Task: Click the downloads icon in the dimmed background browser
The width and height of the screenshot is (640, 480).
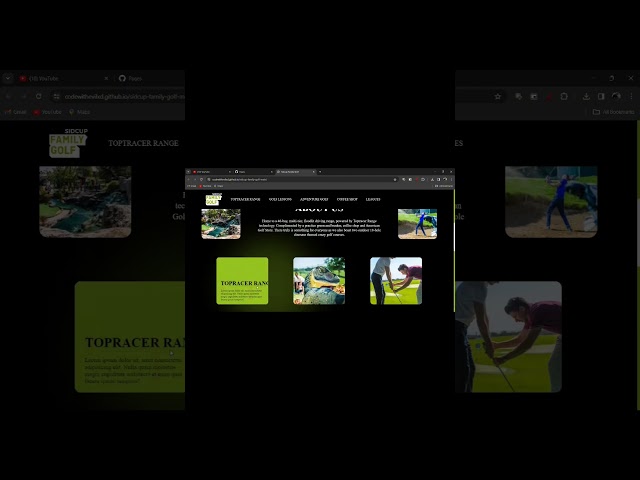Action: click(x=586, y=97)
